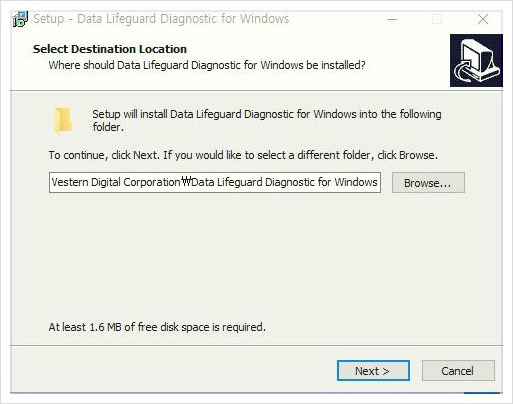This screenshot has width=513, height=404.
Task: Click the word "Windows" inside the path field
Action: point(356,182)
